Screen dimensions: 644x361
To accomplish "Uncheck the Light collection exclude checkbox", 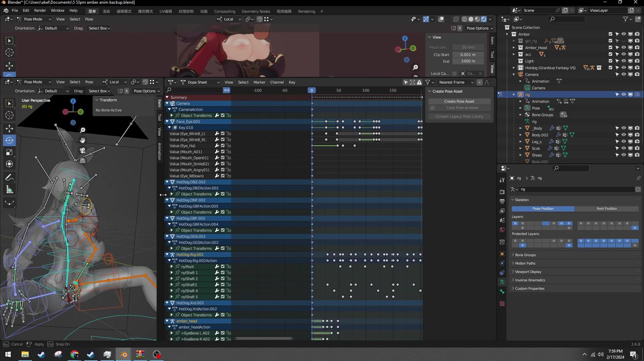I will click(x=610, y=61).
